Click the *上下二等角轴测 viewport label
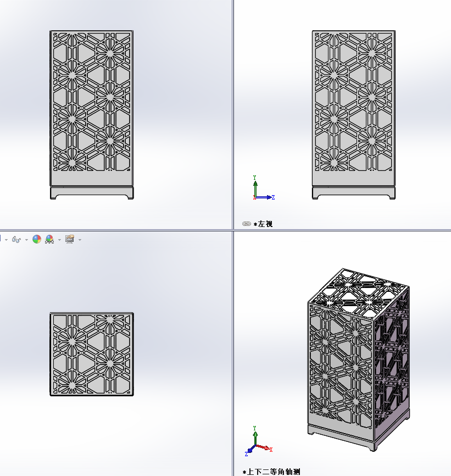 coord(271,471)
